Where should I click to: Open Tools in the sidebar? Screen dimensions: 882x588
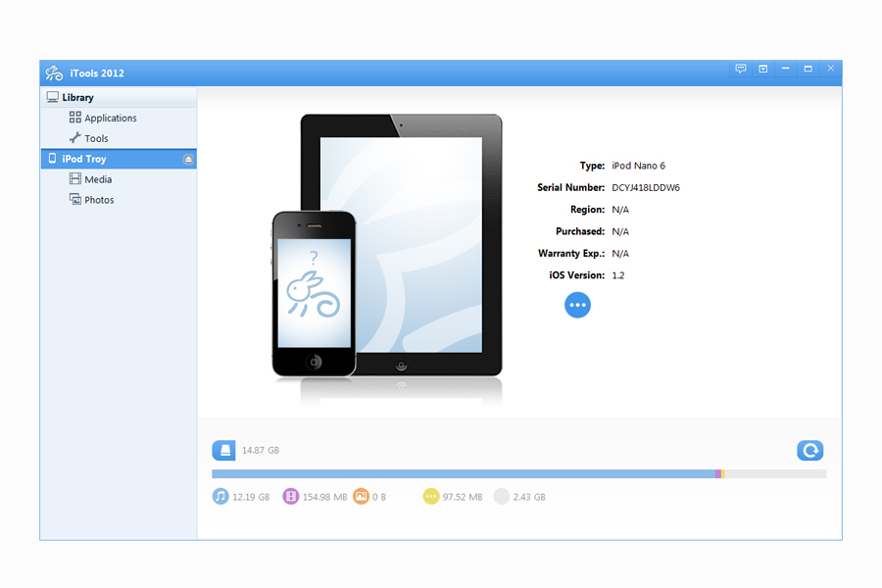[x=96, y=138]
